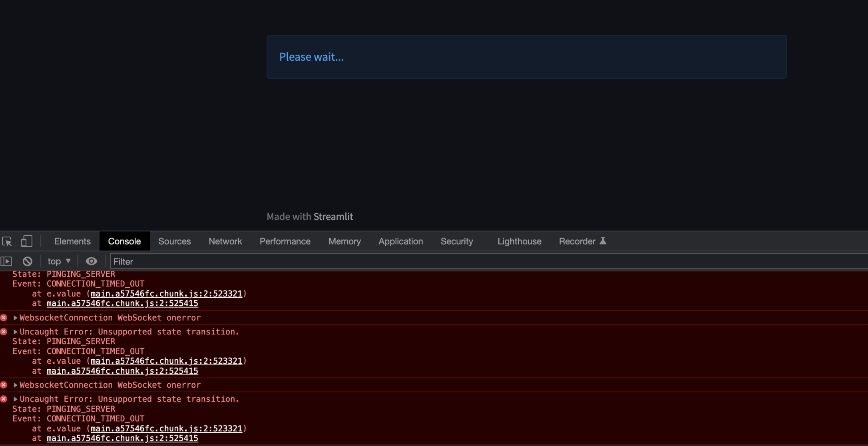Open the Streamlit link in the footer

point(333,217)
